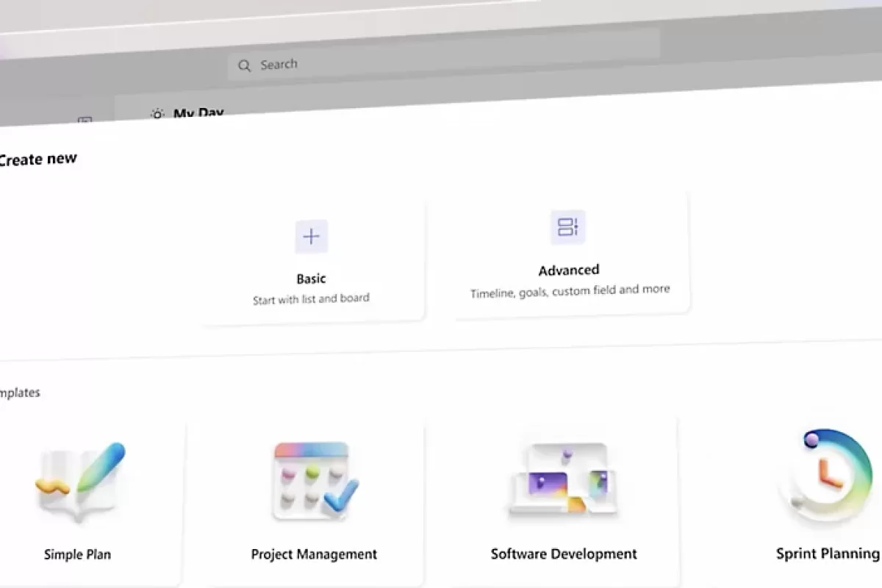This screenshot has width=882, height=588.
Task: Click the Create new heading
Action: [37, 159]
